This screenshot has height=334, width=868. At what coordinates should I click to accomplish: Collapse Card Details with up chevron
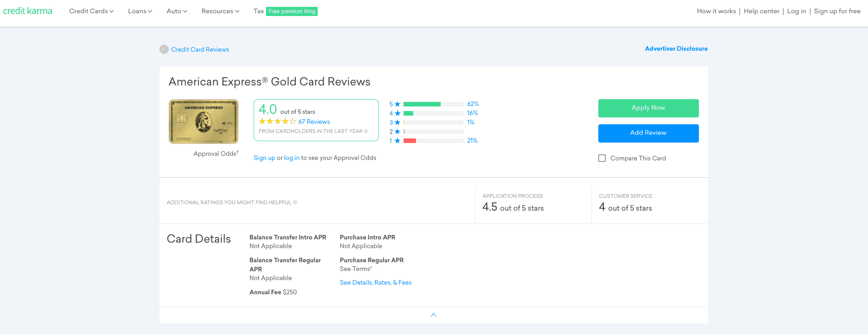(434, 315)
